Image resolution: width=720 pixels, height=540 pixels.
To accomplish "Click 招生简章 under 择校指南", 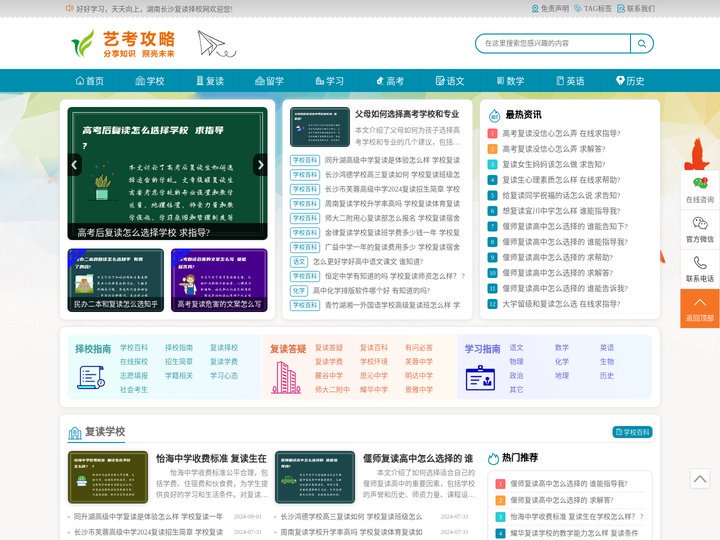I will pyautogui.click(x=179, y=362).
